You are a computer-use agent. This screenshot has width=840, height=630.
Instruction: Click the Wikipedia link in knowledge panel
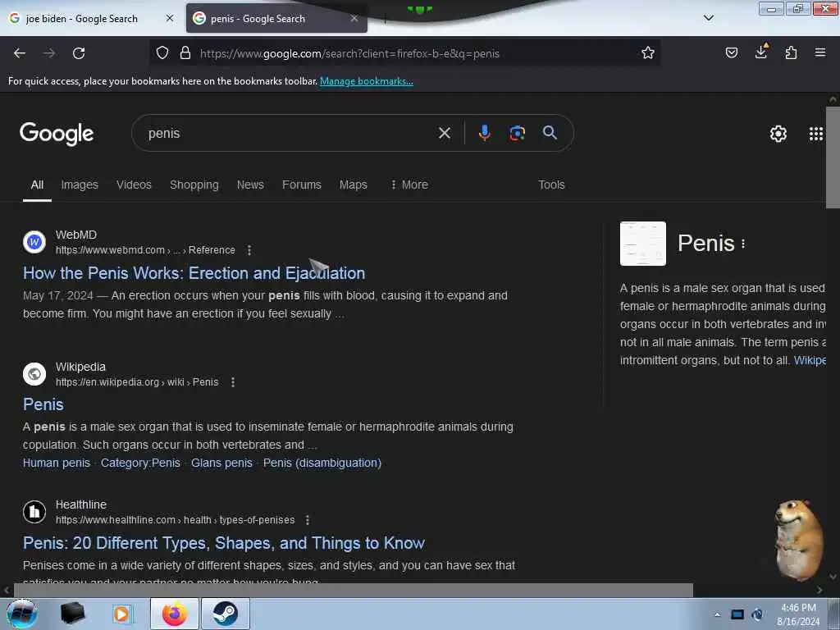(x=810, y=361)
